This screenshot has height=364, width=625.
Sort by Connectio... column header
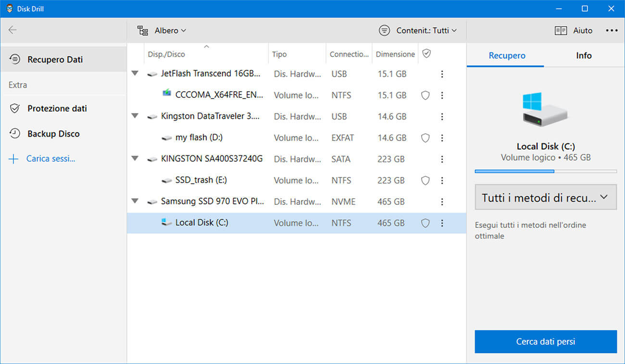(x=349, y=54)
